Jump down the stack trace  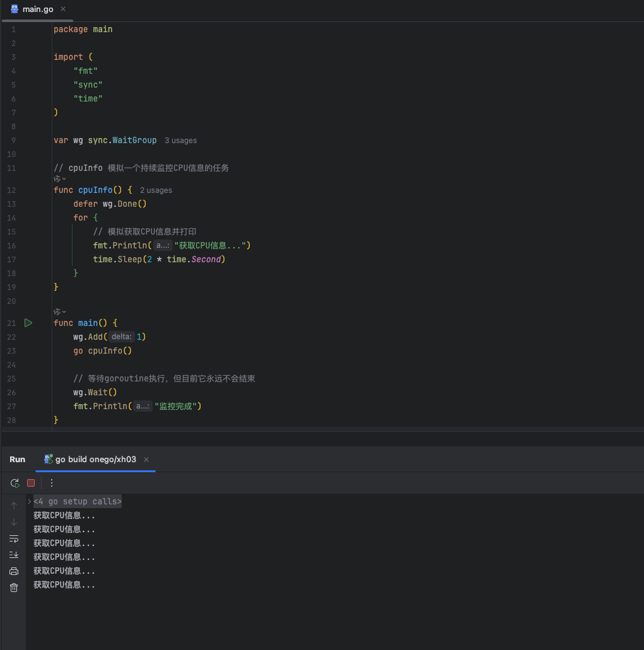point(14,522)
